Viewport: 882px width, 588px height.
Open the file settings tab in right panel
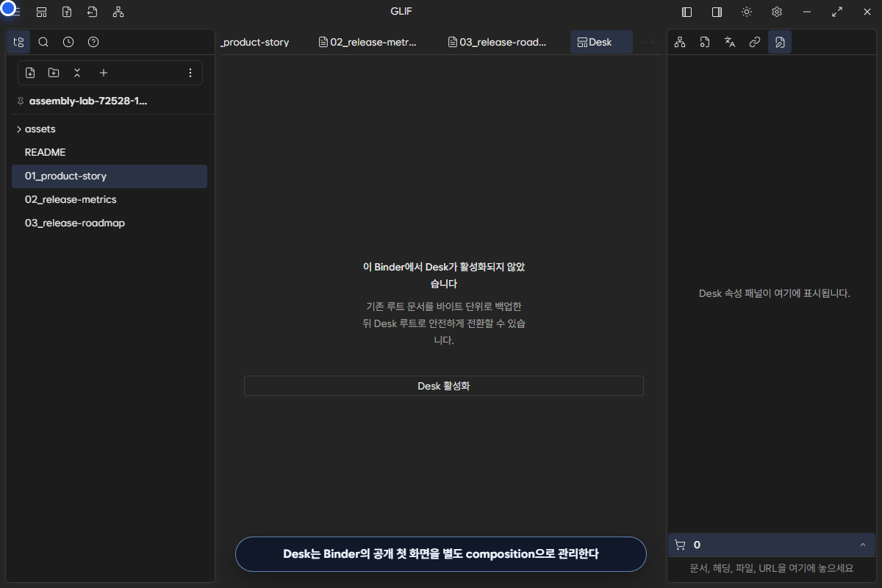[705, 42]
